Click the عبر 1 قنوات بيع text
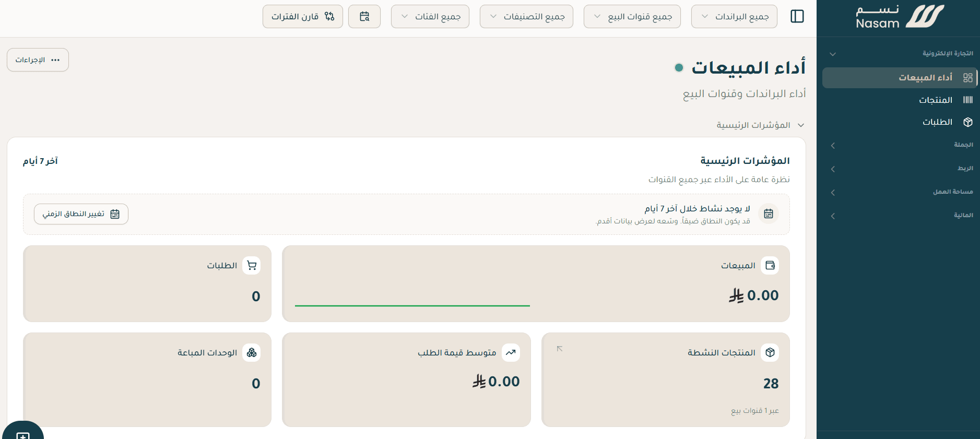 coord(755,411)
